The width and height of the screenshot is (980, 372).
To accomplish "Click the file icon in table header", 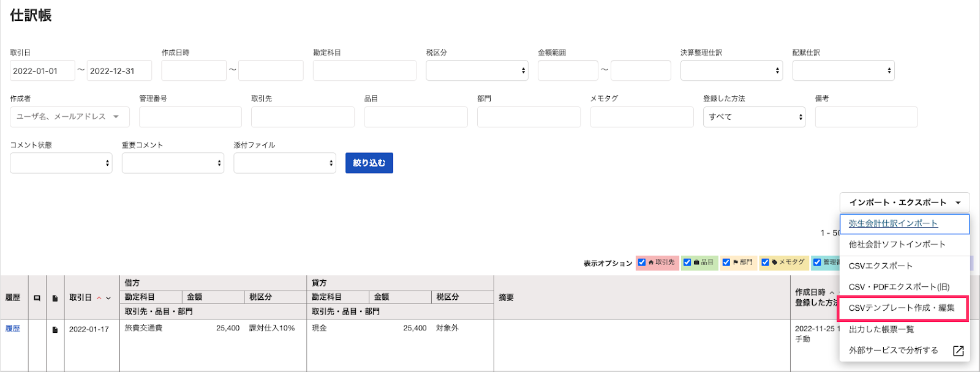I will coord(55,298).
